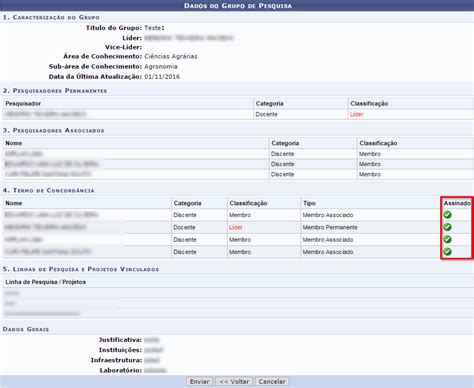The width and height of the screenshot is (474, 388).
Task: Click the Membro Permanente cell
Action: (330, 227)
